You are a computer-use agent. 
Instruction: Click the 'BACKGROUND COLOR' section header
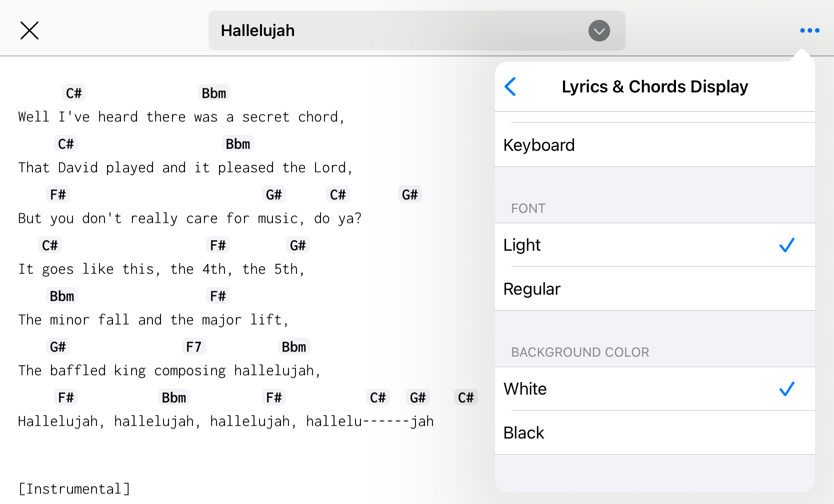580,352
